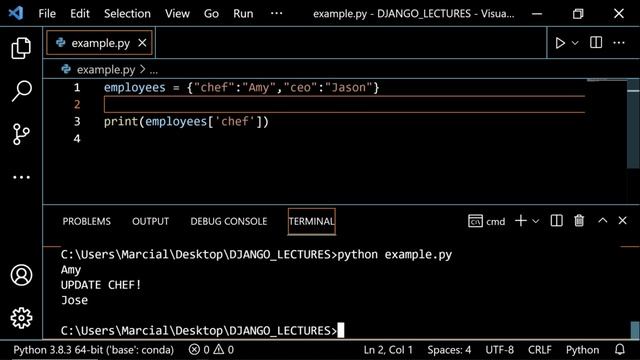Open notifications bell icon
640x360 pixels.
click(x=620, y=349)
